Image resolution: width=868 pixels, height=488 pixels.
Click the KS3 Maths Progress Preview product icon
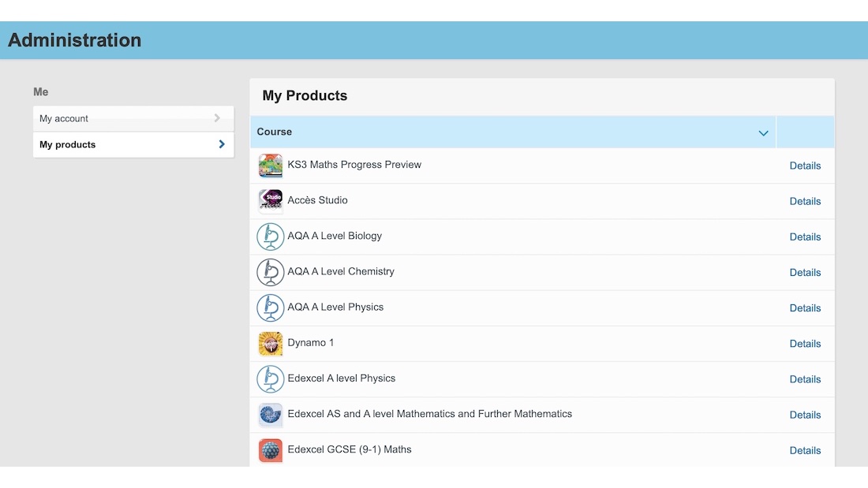coord(270,165)
